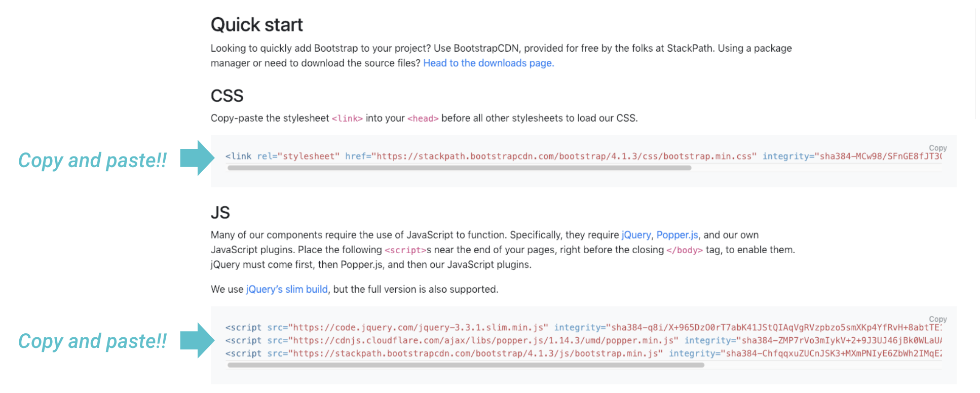
Task: Open the Popper.js link
Action: pyautogui.click(x=677, y=235)
